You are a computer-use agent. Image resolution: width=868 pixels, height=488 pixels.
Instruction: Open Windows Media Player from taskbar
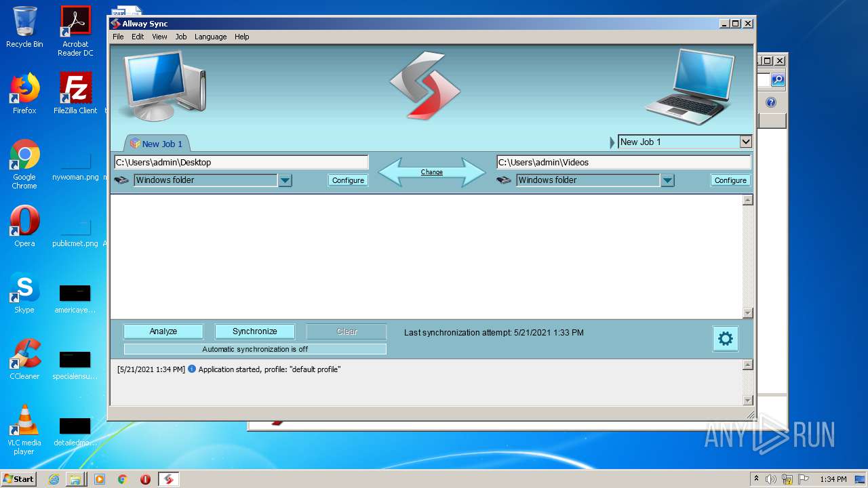click(x=100, y=479)
